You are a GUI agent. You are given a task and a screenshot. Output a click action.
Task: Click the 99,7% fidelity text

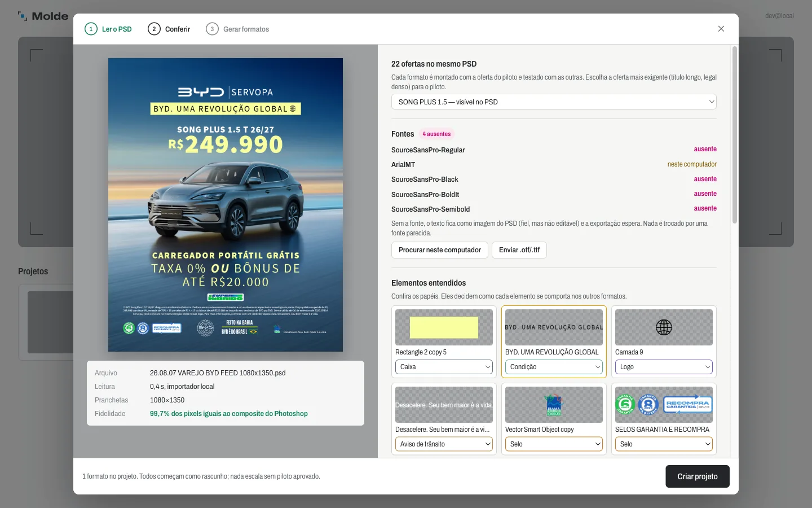coord(229,414)
